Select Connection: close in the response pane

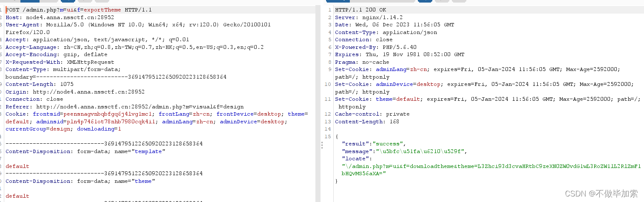click(364, 40)
